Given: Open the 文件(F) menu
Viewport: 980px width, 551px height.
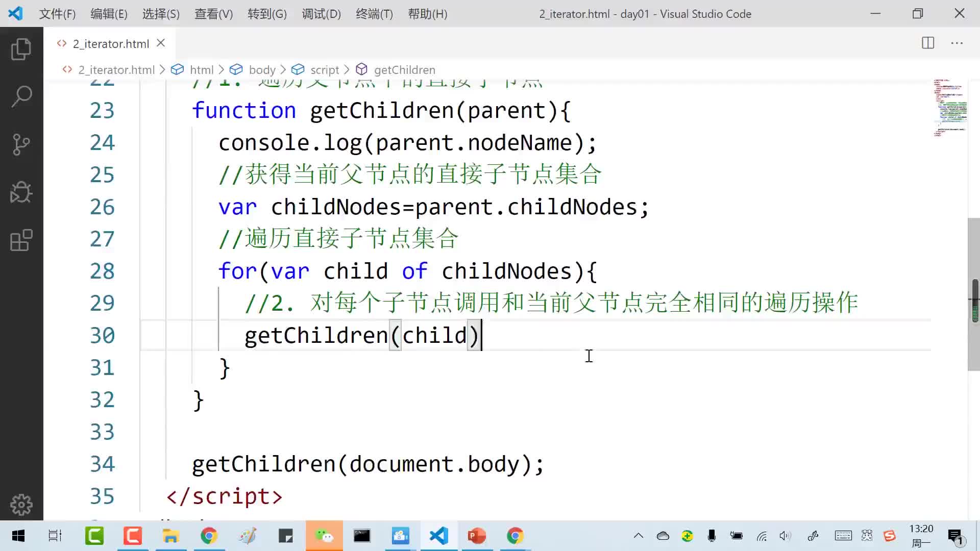Looking at the screenshot, I should (57, 14).
